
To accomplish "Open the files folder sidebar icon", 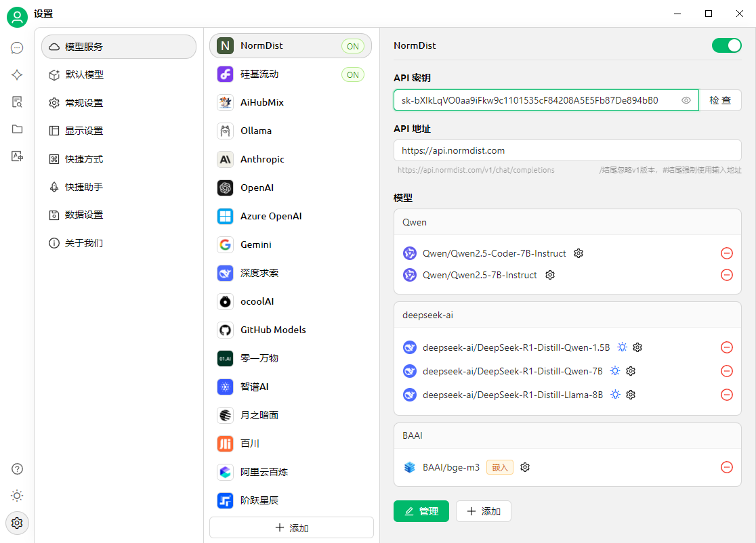I will (17, 129).
